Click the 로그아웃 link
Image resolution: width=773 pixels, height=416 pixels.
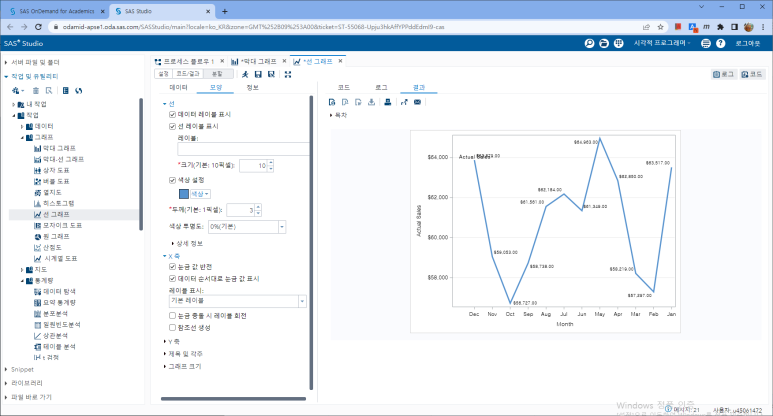748,43
